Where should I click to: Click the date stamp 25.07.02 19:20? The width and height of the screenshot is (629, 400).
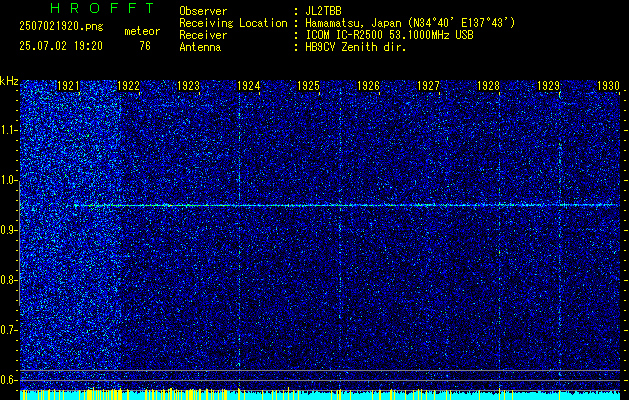click(x=61, y=46)
